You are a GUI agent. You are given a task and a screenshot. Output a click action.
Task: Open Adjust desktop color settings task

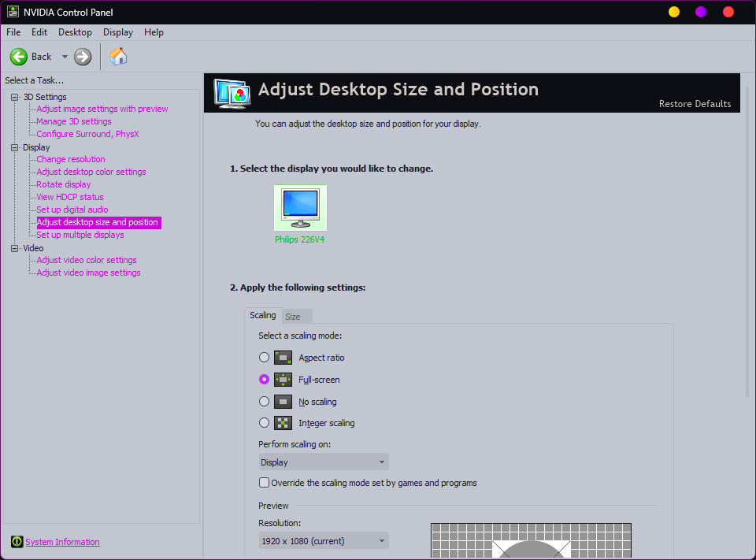[91, 172]
